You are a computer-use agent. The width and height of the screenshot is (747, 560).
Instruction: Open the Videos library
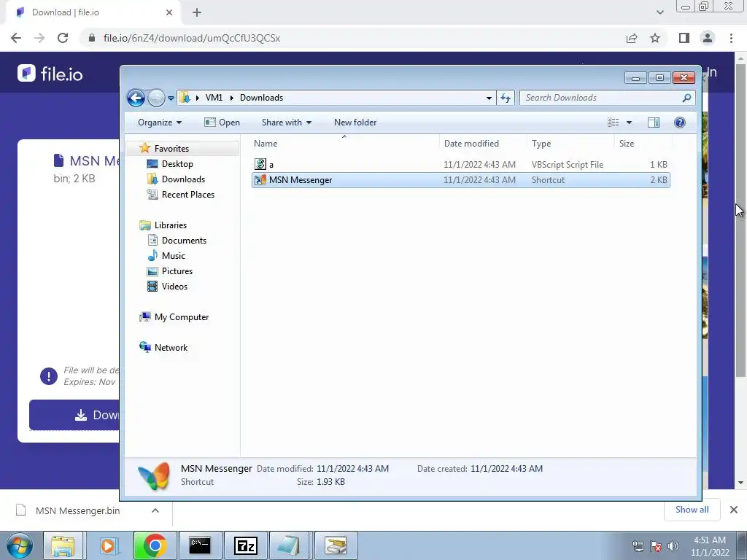(x=174, y=286)
